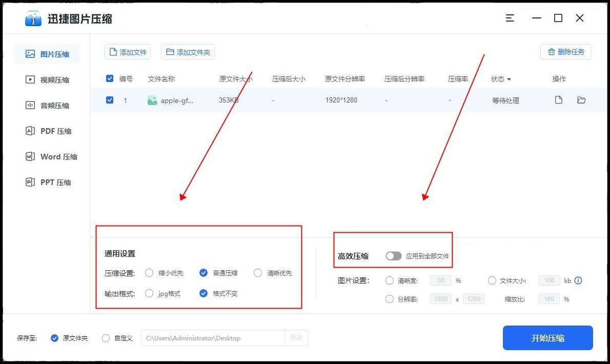The width and height of the screenshot is (610, 364).
Task: Open PPT 压缩 in the sidebar
Action: point(48,183)
